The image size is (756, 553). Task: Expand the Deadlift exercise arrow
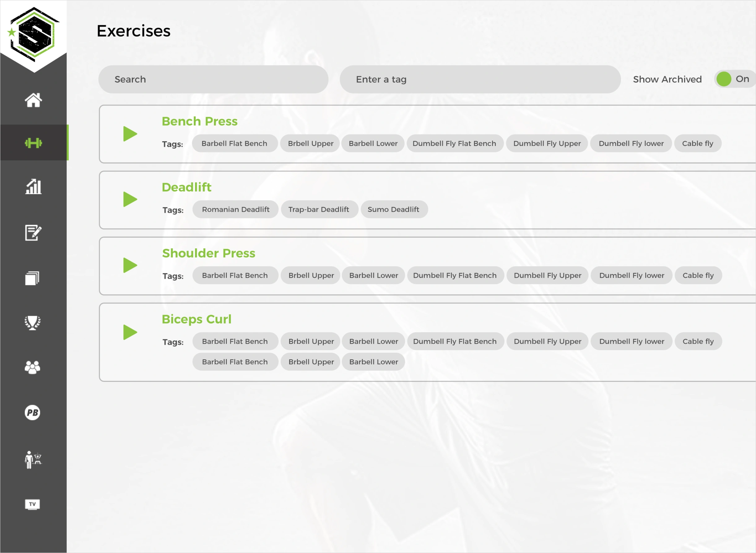click(x=130, y=199)
